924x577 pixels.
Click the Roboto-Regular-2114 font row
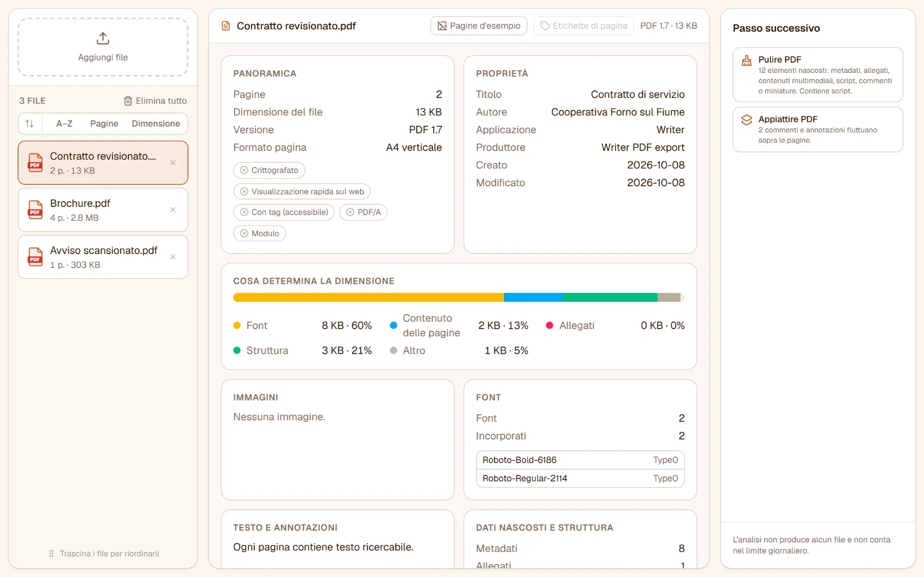[580, 478]
